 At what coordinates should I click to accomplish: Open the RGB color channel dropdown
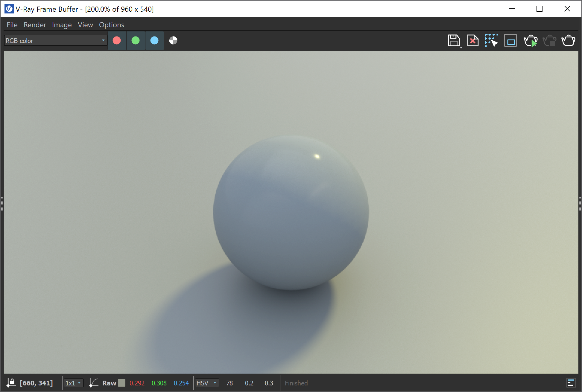pyautogui.click(x=56, y=40)
